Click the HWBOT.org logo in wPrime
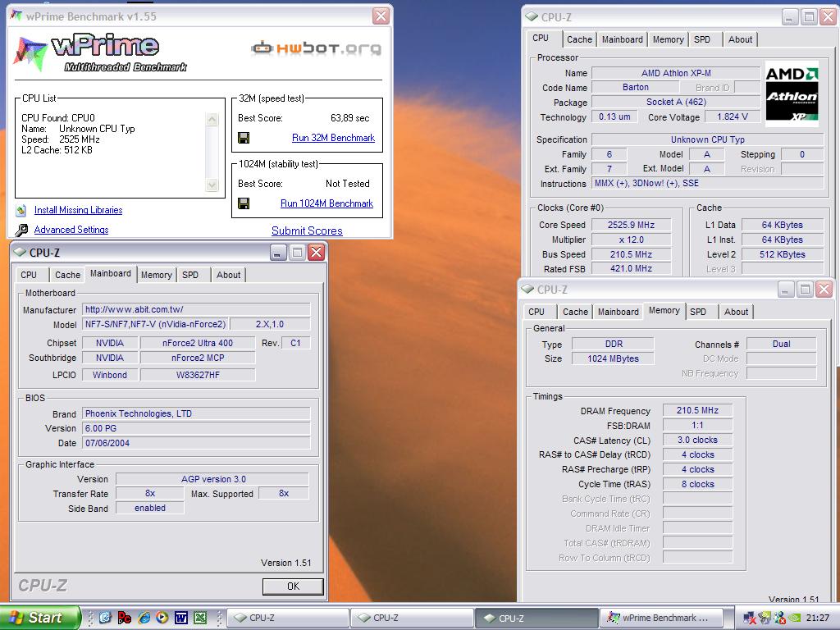 pos(317,48)
